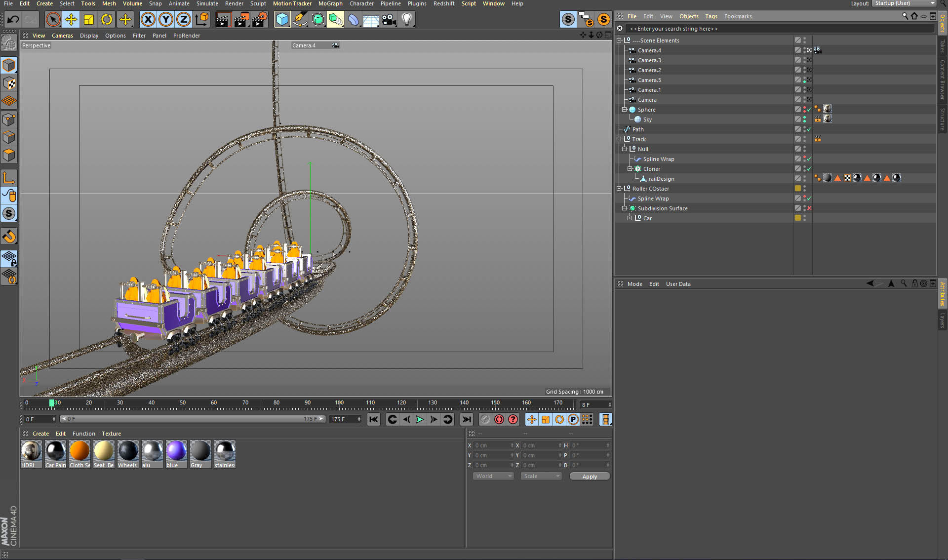Toggle Camera.5 visibility dots
The height and width of the screenshot is (560, 948).
click(804, 80)
